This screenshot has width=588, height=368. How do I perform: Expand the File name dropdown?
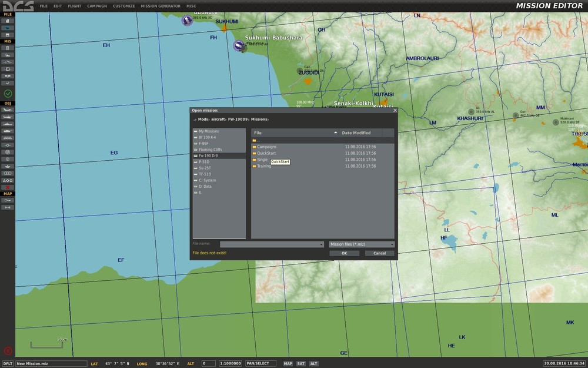coord(321,244)
